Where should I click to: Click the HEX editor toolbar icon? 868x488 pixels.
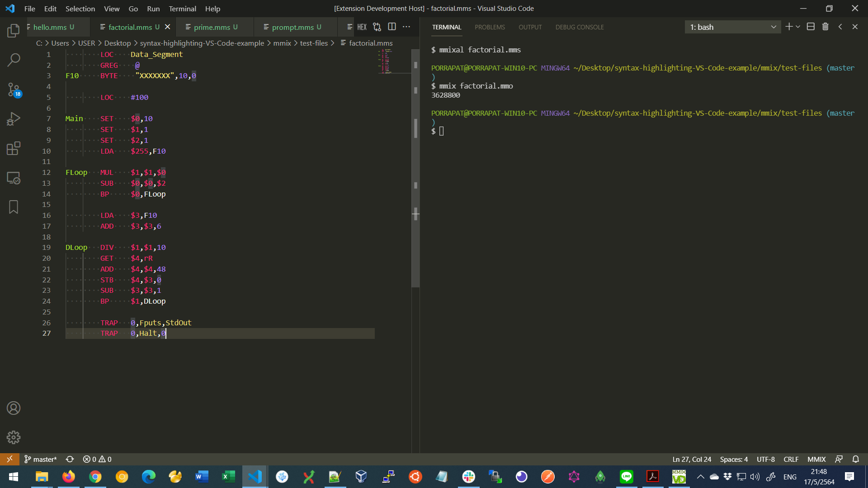pos(362,27)
